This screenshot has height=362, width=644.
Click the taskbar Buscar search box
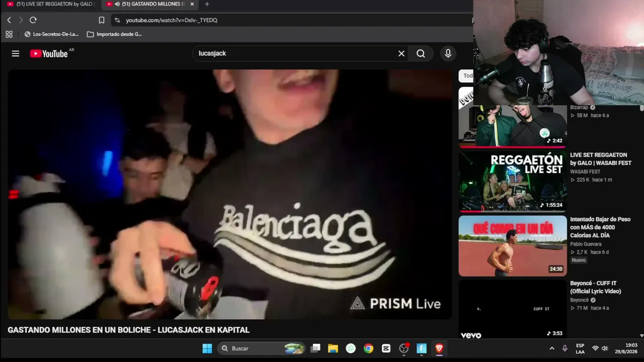(262, 348)
